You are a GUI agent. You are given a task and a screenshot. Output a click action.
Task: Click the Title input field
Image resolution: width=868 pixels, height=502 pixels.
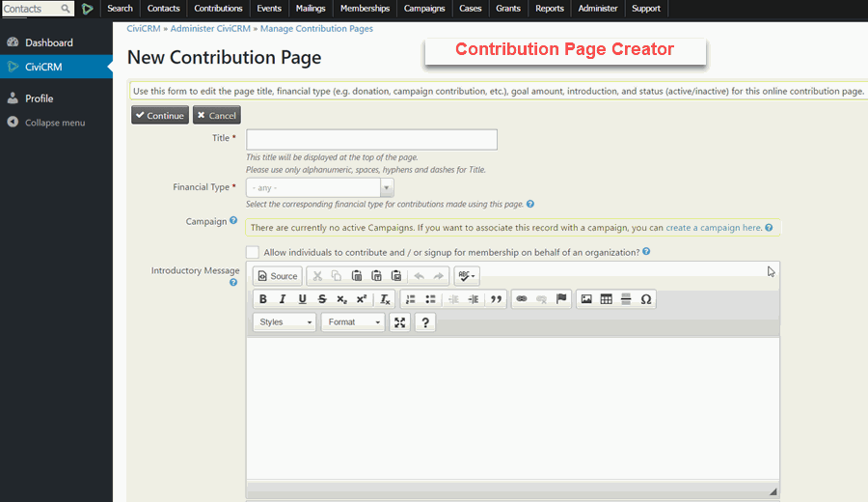tap(371, 140)
